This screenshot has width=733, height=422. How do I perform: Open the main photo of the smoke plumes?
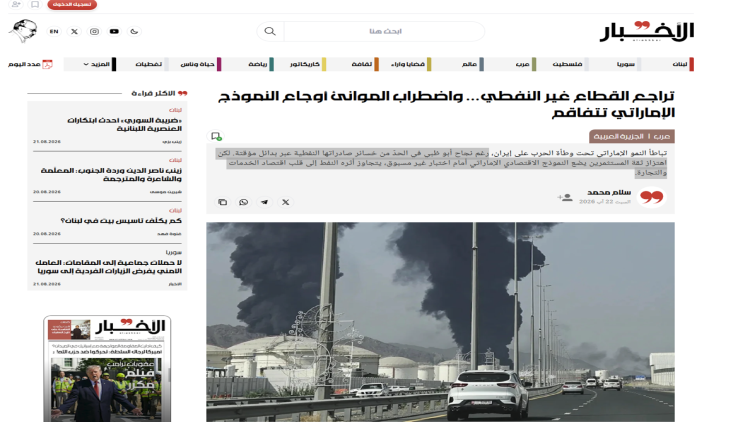(440, 322)
